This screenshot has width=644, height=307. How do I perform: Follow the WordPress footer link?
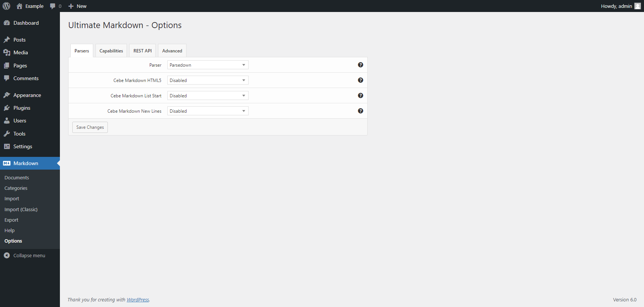pos(138,300)
